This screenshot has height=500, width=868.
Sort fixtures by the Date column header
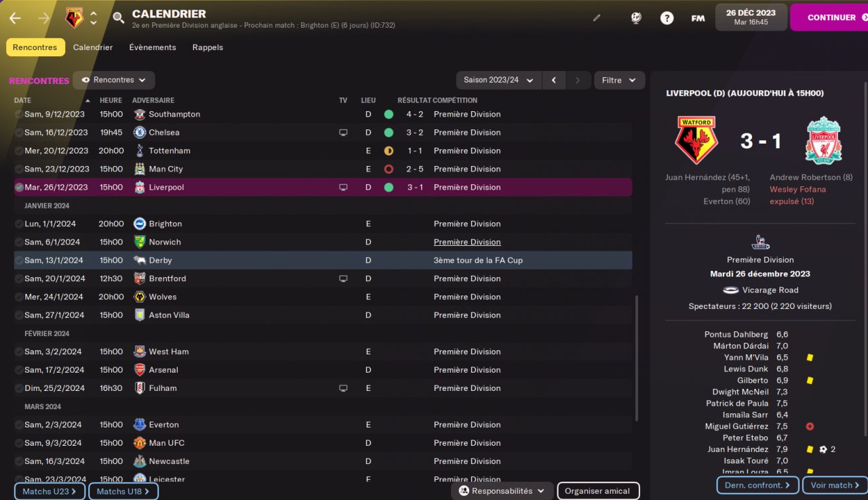[23, 100]
